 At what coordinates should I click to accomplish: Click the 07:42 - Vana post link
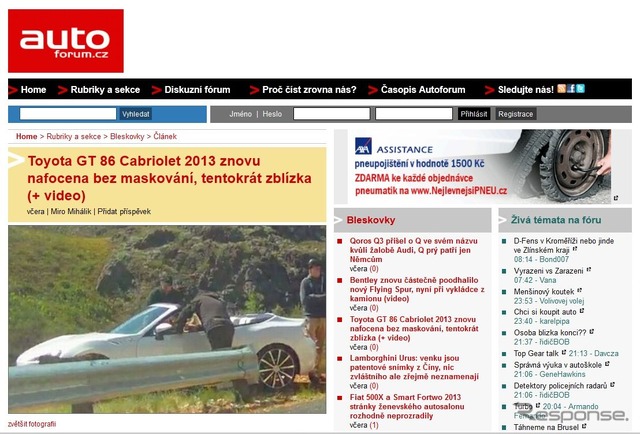[535, 280]
